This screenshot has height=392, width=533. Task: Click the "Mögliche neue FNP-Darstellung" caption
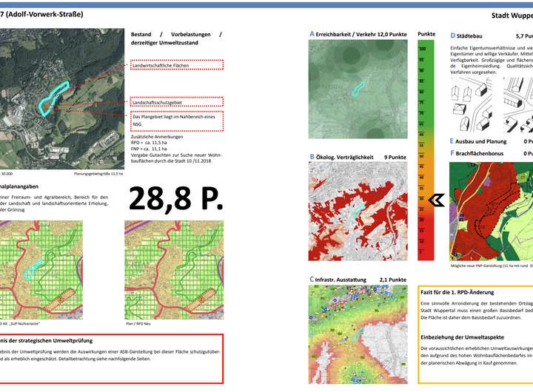(492, 266)
